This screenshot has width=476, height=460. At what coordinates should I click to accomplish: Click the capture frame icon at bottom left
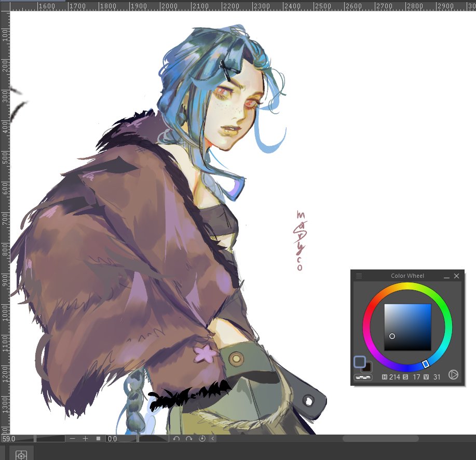(x=21, y=455)
